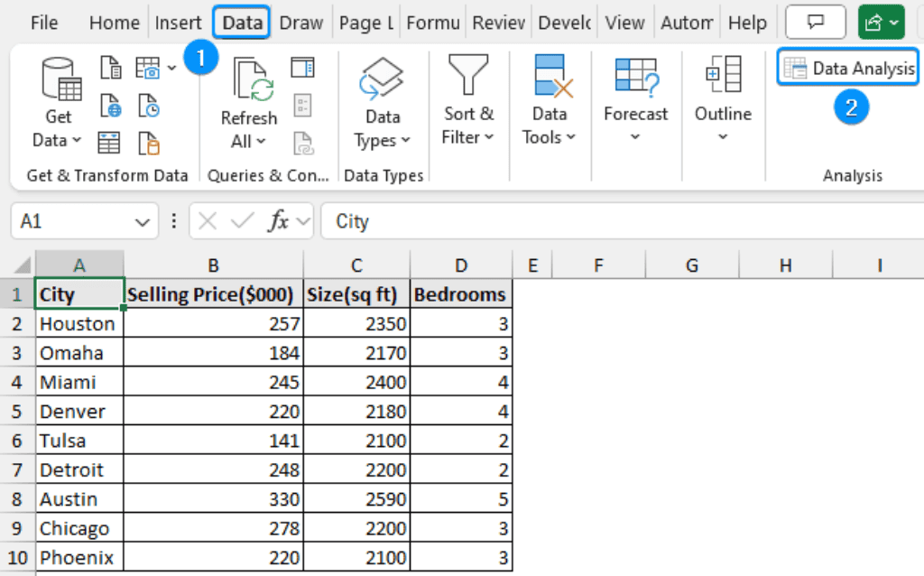Click the From Web import icon

tap(110, 107)
